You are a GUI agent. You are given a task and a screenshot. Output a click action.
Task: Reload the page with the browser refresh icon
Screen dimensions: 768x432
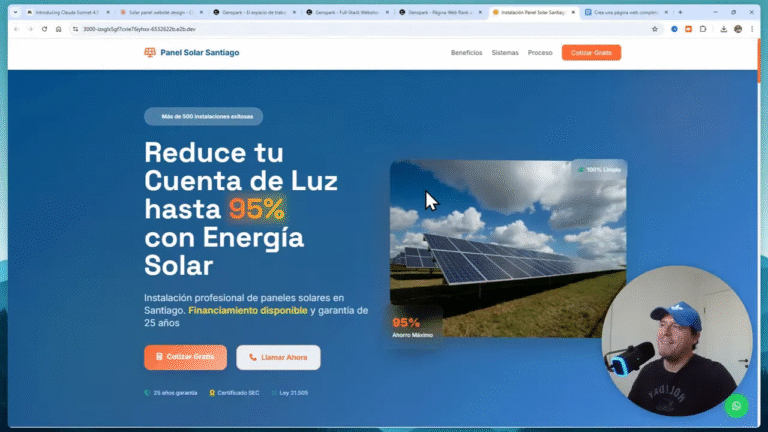click(x=44, y=29)
